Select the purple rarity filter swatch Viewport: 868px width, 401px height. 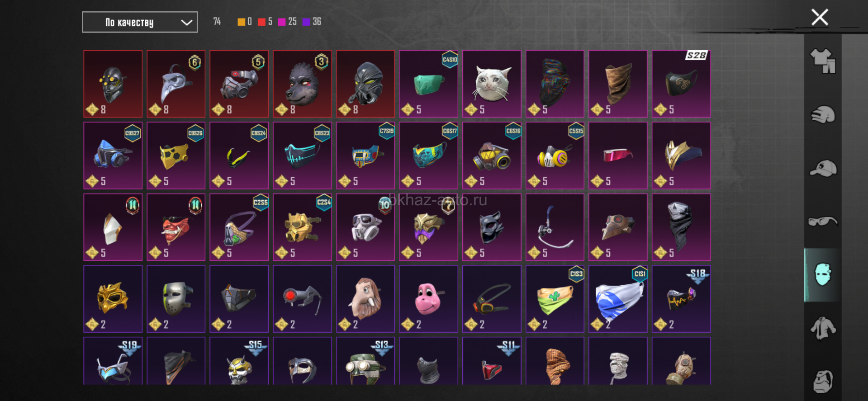tap(306, 22)
